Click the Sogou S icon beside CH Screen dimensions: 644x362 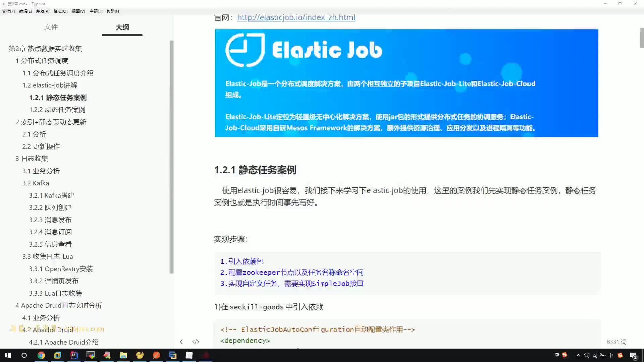pyautogui.click(x=565, y=355)
